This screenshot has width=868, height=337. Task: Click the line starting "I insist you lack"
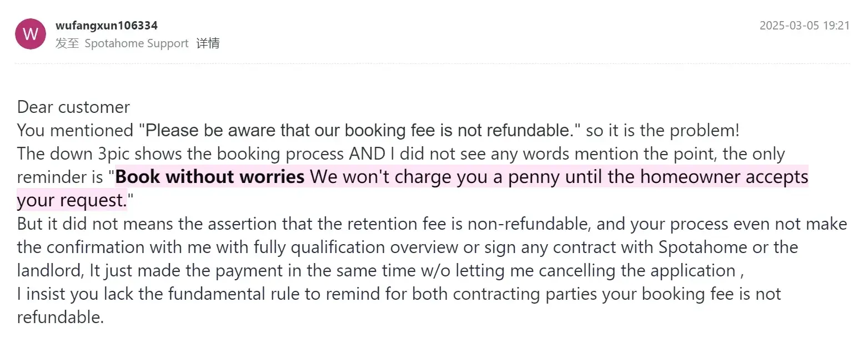pos(399,294)
